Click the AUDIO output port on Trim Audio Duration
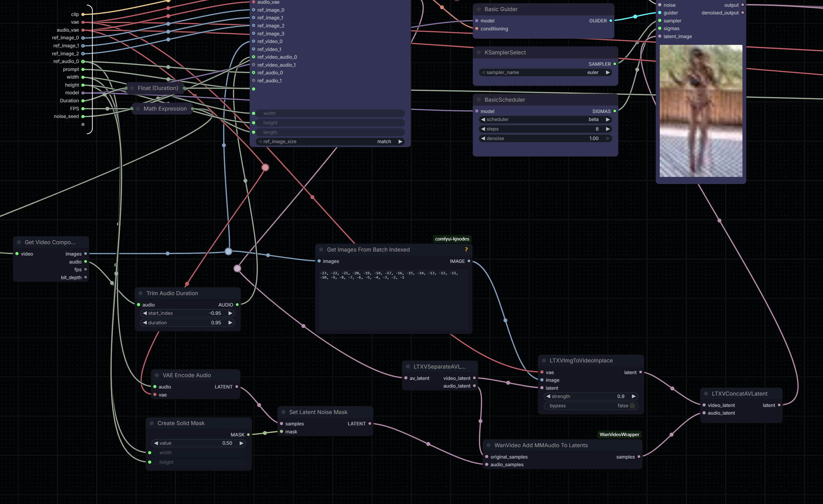This screenshot has height=504, width=823. coord(237,305)
